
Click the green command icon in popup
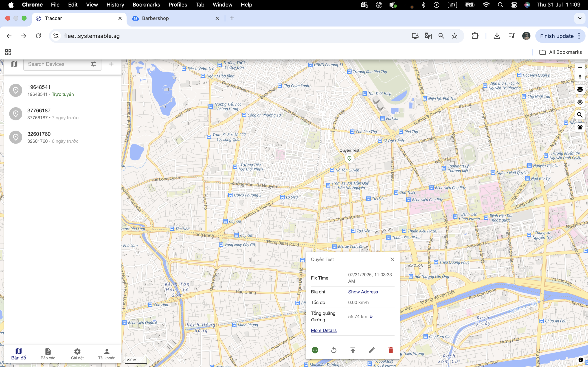[x=315, y=350]
